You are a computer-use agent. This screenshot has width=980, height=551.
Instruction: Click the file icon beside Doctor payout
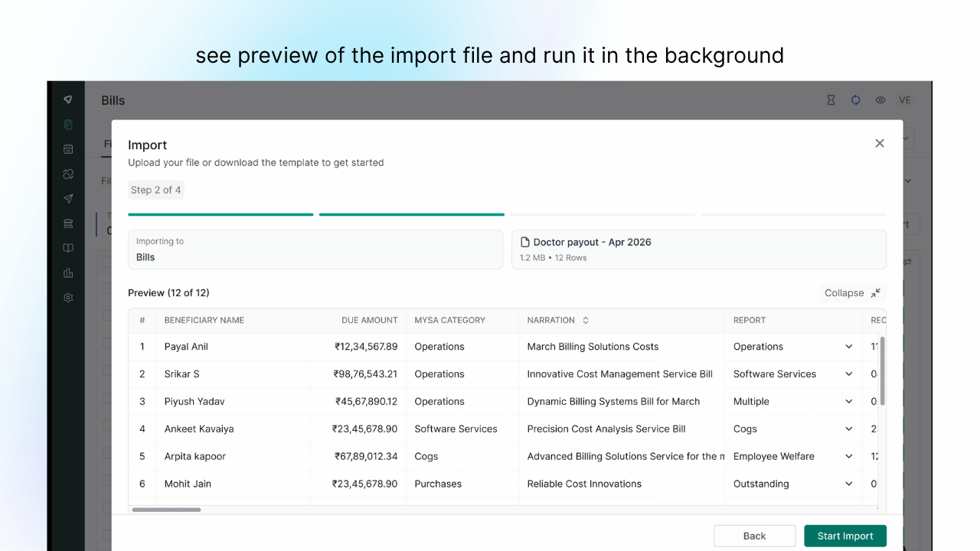525,242
